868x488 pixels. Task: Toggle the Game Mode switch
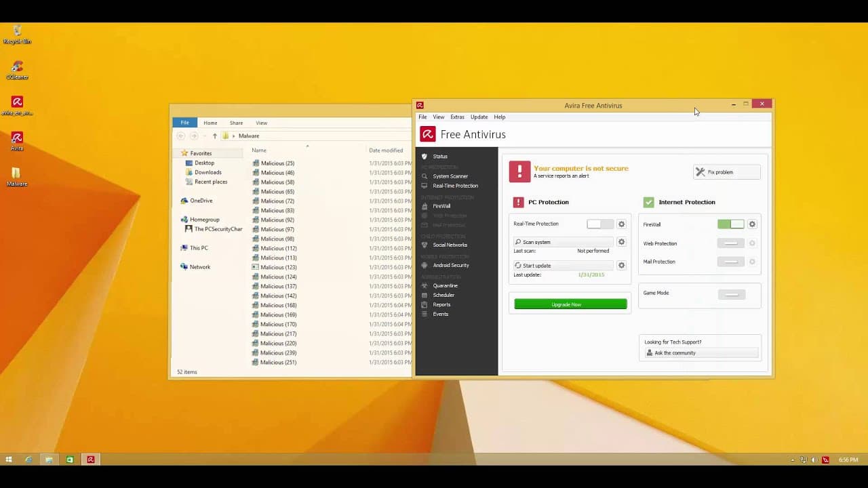(x=731, y=294)
